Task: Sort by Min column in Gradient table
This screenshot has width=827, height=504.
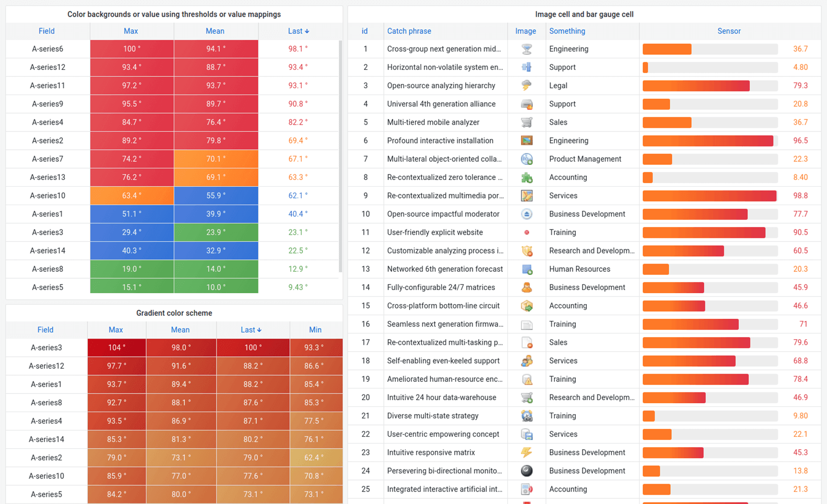Action: (x=315, y=330)
